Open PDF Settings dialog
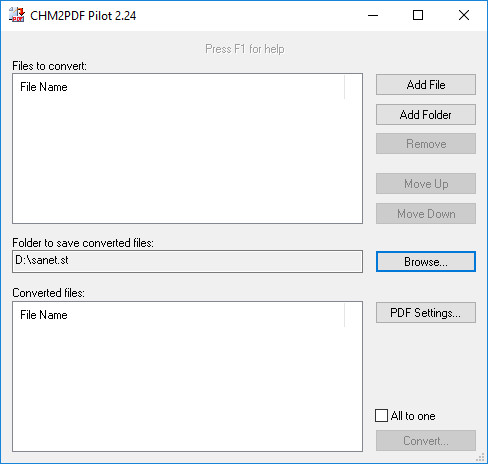 point(426,313)
